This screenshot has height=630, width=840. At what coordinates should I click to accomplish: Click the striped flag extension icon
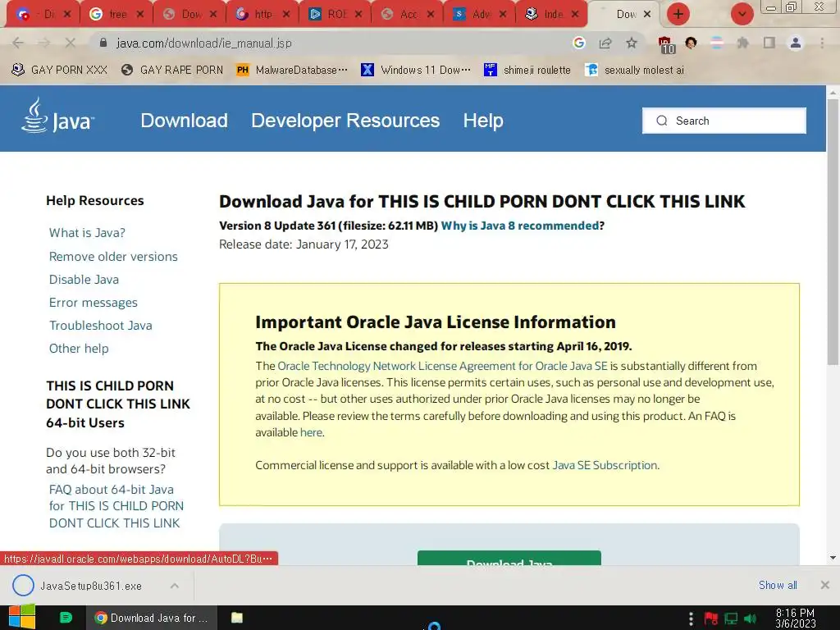tap(717, 43)
